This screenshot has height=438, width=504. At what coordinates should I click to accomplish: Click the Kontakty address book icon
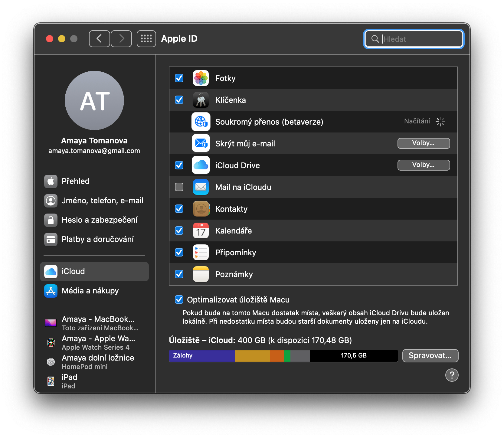click(201, 209)
